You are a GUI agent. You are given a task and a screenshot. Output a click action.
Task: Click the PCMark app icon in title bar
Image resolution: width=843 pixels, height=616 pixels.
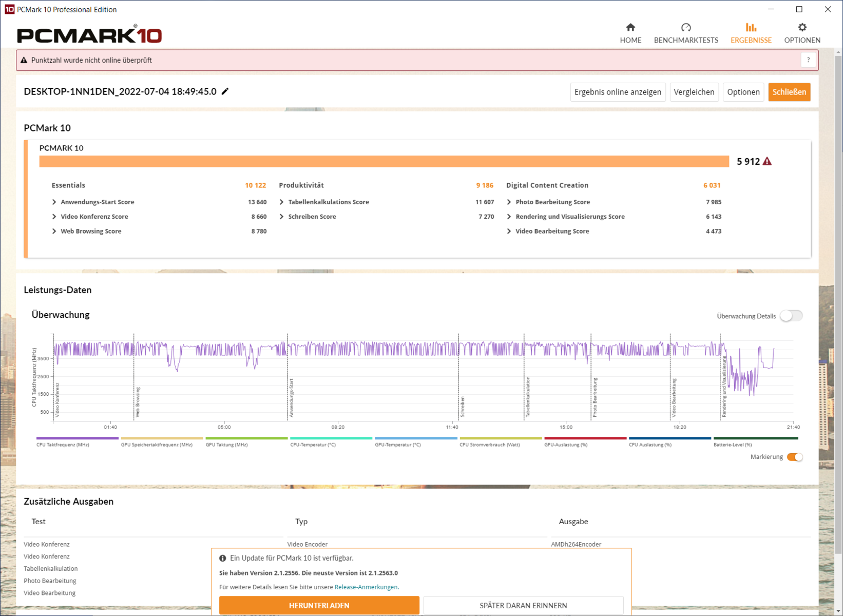pos(9,9)
